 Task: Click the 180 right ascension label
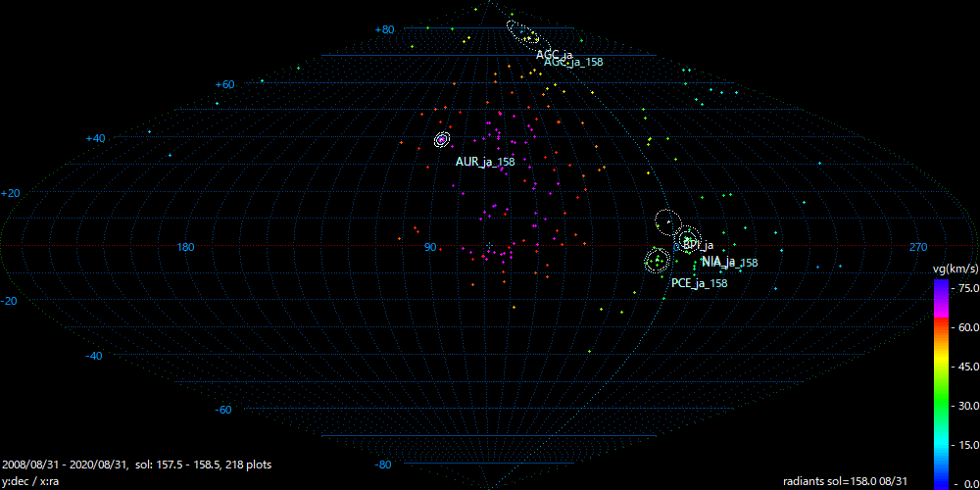pos(184,247)
